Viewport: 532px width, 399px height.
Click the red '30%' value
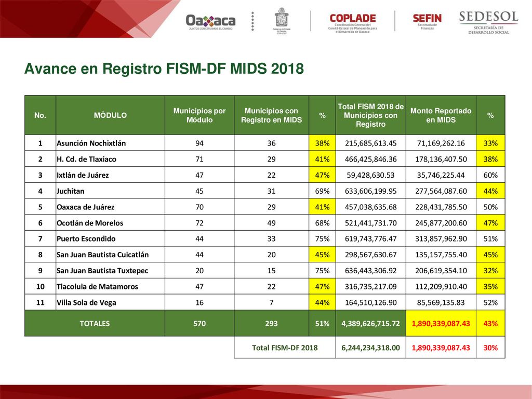coord(490,348)
